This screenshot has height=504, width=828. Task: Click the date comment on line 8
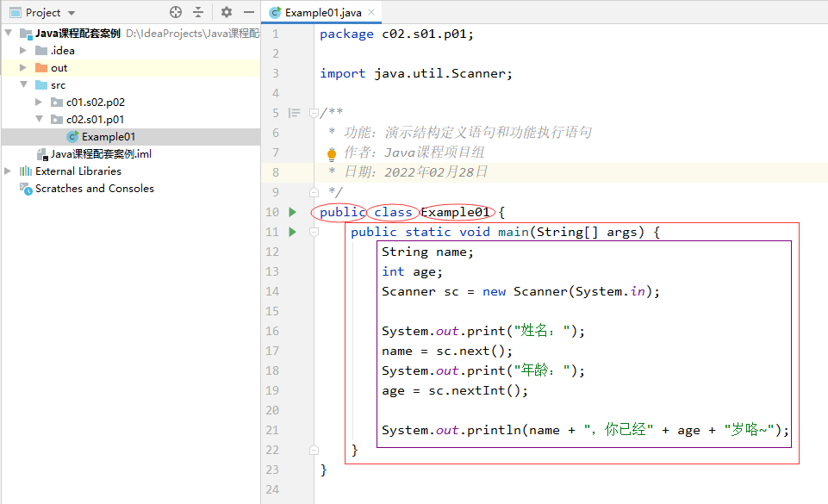[x=415, y=172]
